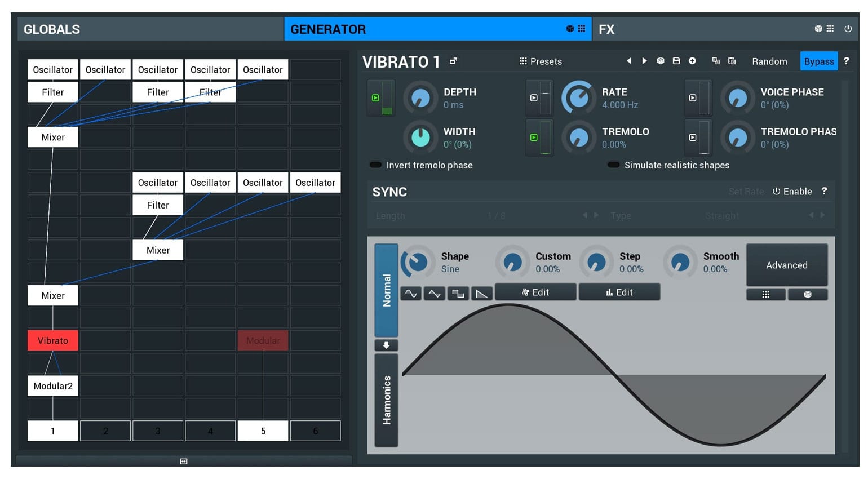Change sync Type using the right arrow
Screen dimensions: 868x479
pyautogui.click(x=822, y=215)
